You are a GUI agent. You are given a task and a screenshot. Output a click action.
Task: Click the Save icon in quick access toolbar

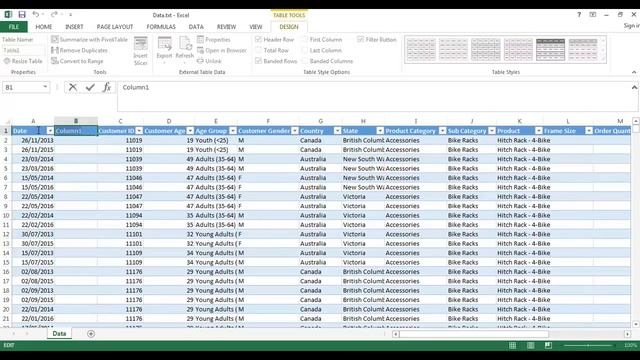click(x=22, y=15)
